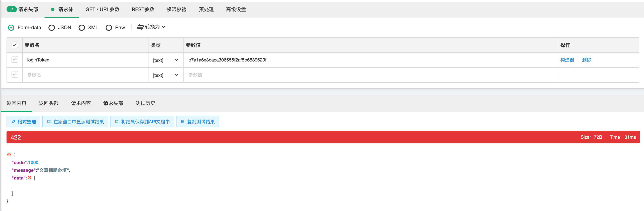
Task: Click 将结果保存到API文档中 button
Action: (142, 122)
